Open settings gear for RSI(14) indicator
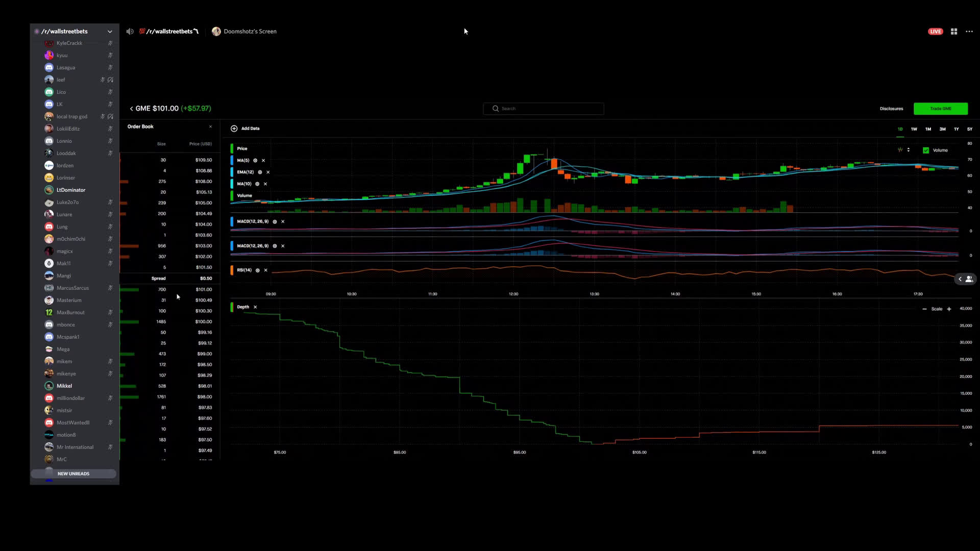The image size is (980, 551). click(x=258, y=270)
